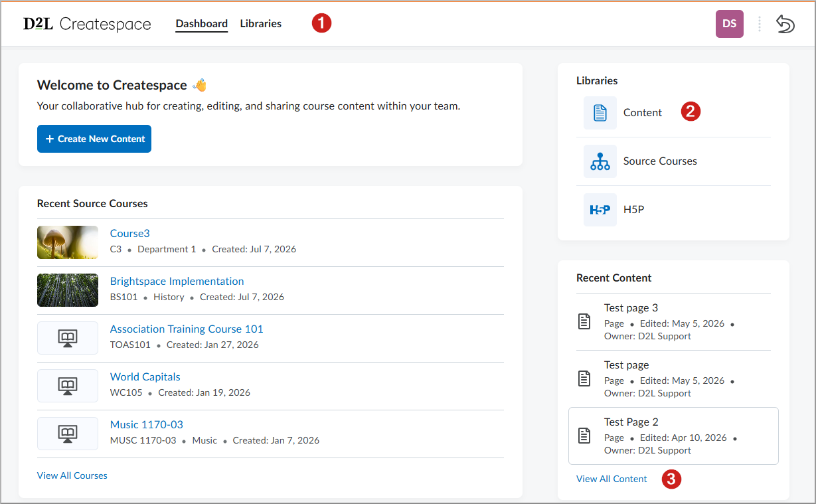
Task: Click the Brightspace Implementation forest thumbnail
Action: point(68,290)
